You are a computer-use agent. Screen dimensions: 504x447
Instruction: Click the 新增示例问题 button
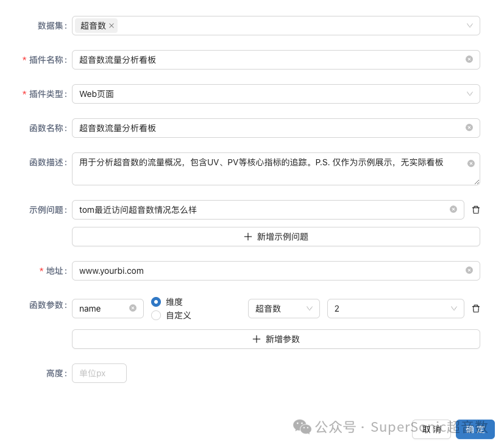click(x=275, y=237)
